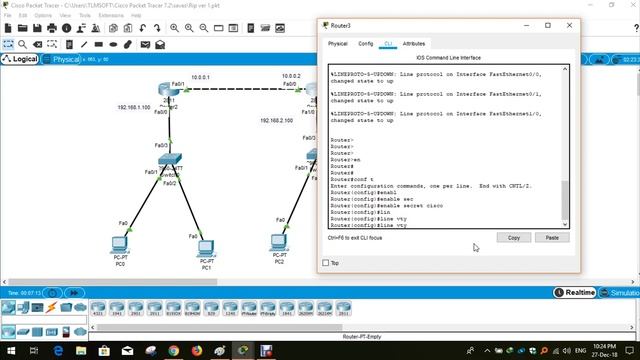
Task: Pick the Draw Rectangle tool
Action: (98, 44)
